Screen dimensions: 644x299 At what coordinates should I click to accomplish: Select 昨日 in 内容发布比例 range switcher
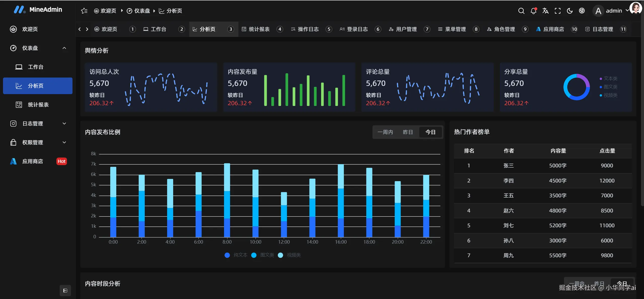pos(408,132)
